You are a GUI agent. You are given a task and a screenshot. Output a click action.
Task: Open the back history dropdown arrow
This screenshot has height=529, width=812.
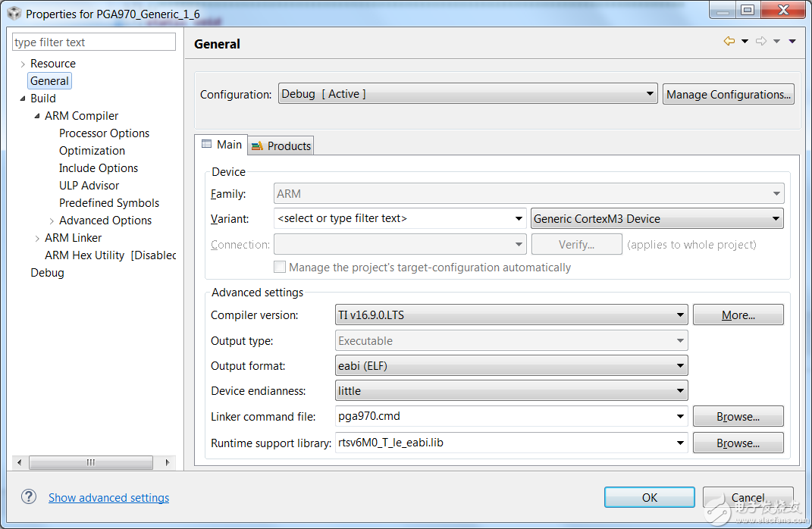point(745,42)
